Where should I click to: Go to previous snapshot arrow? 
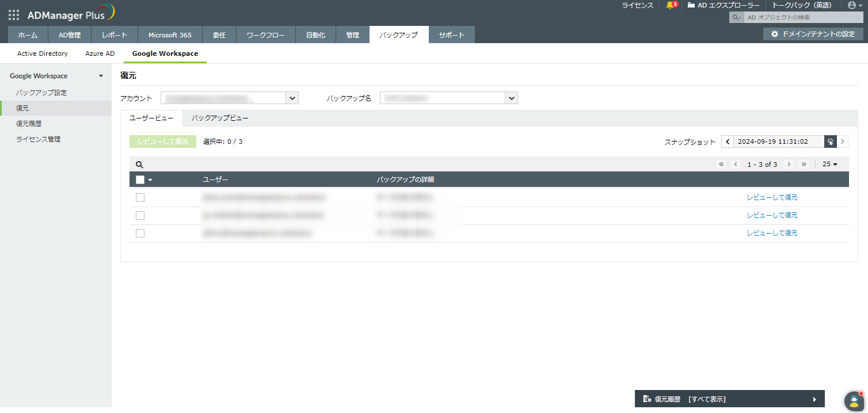pyautogui.click(x=728, y=142)
